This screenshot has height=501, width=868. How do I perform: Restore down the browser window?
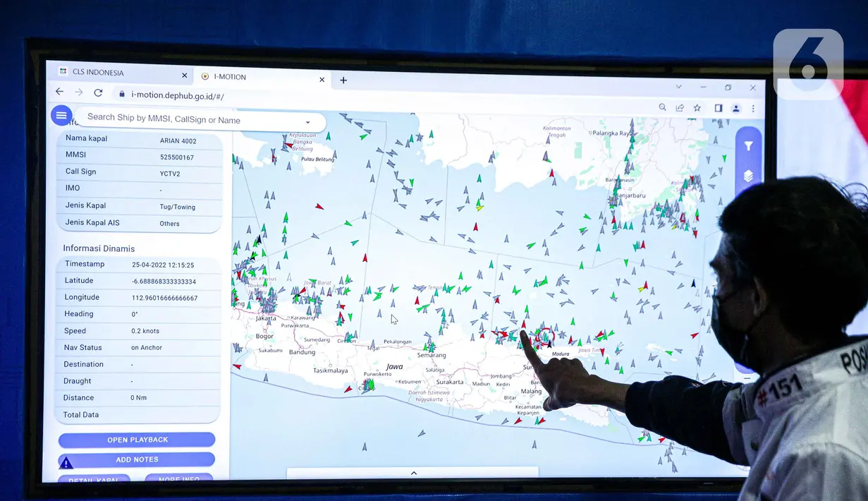click(728, 87)
